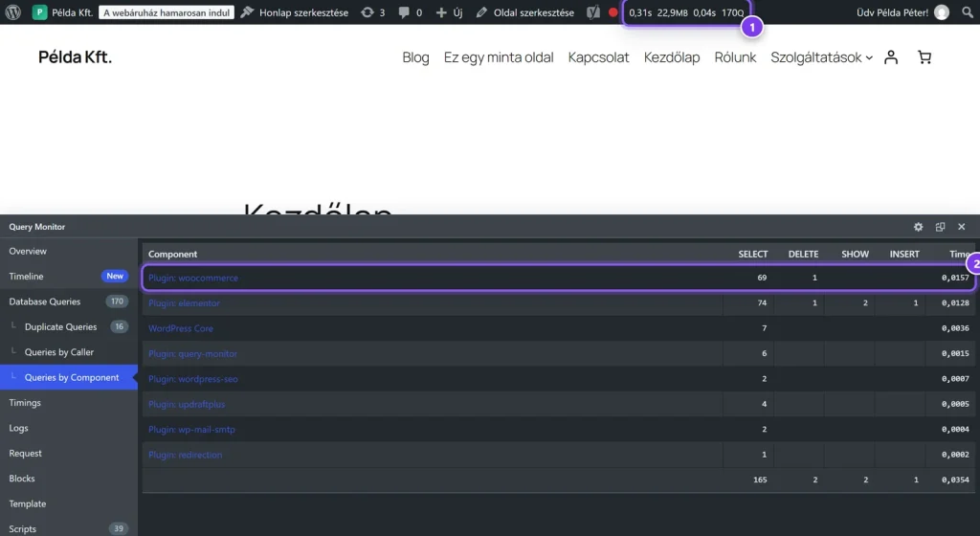Click the Query Monitor panel title

coord(37,227)
